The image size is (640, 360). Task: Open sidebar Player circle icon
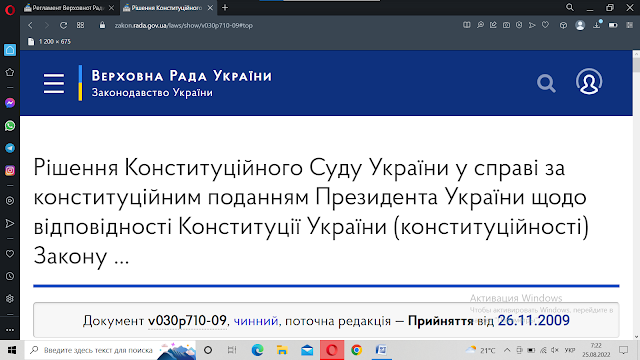[10, 201]
